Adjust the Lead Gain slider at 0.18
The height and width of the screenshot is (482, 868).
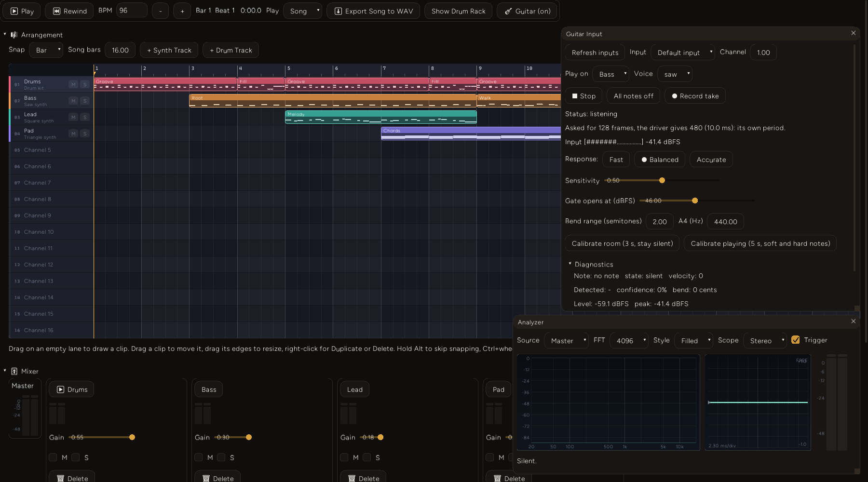click(x=372, y=437)
